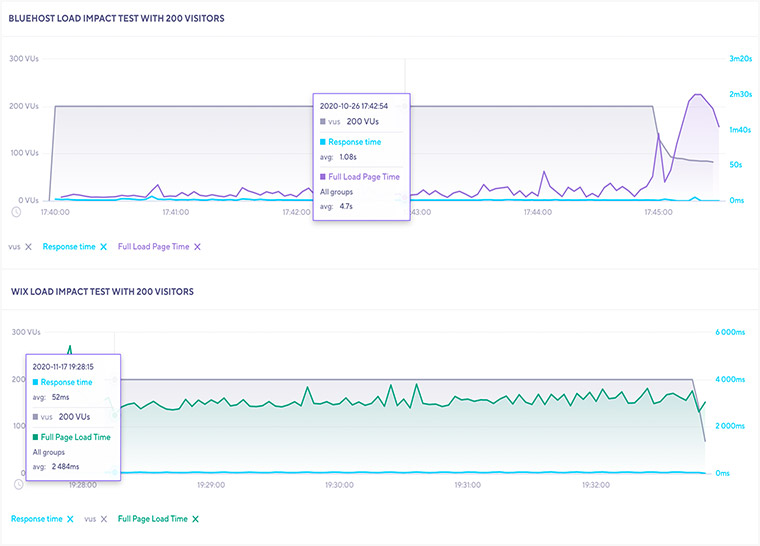Click the 50s right axis label
This screenshot has height=546, width=760.
(x=735, y=165)
